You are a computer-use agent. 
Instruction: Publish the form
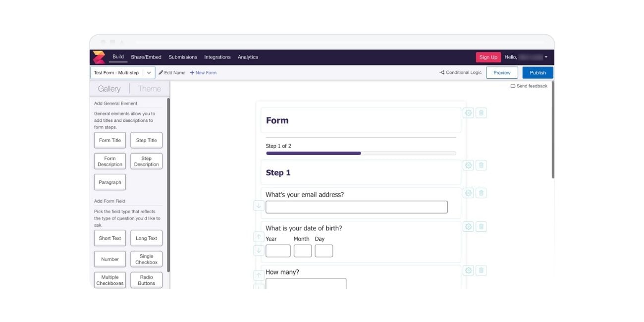pyautogui.click(x=537, y=73)
